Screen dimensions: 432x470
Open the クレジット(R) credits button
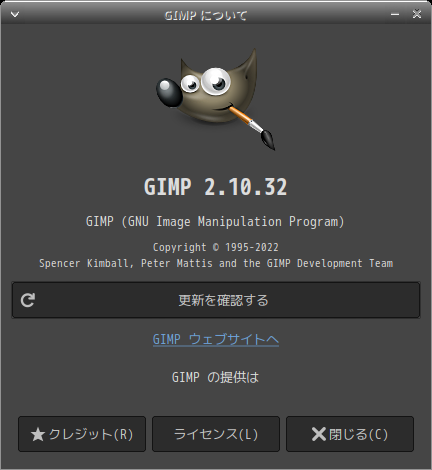pos(82,434)
